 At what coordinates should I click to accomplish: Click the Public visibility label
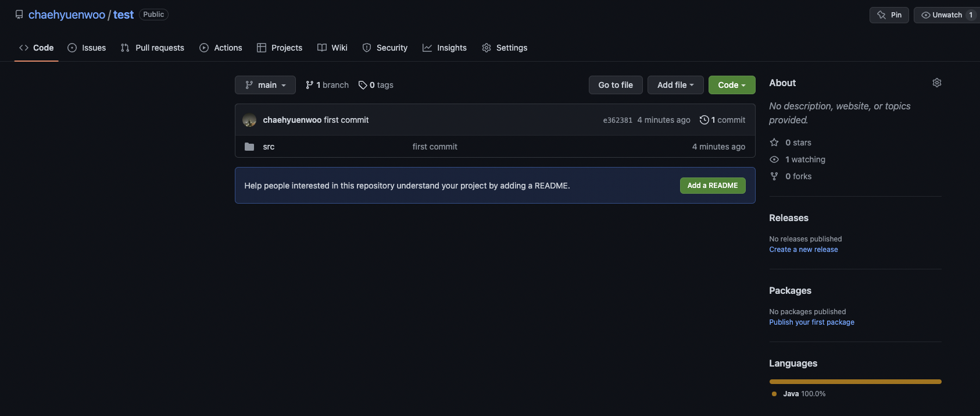click(x=153, y=15)
